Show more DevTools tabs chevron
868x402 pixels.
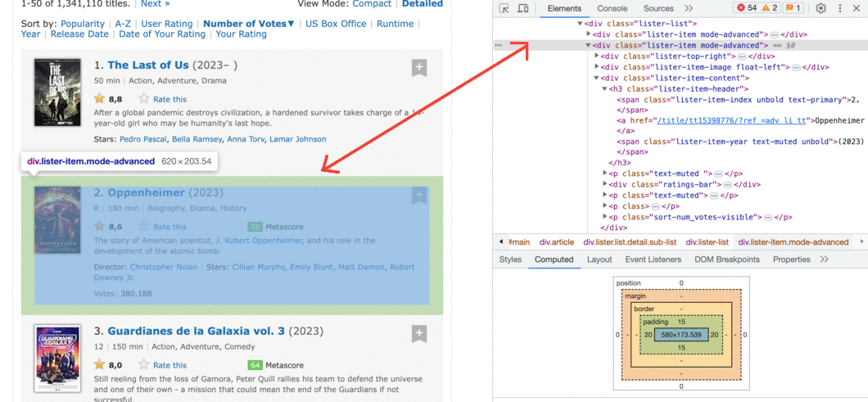(689, 8)
